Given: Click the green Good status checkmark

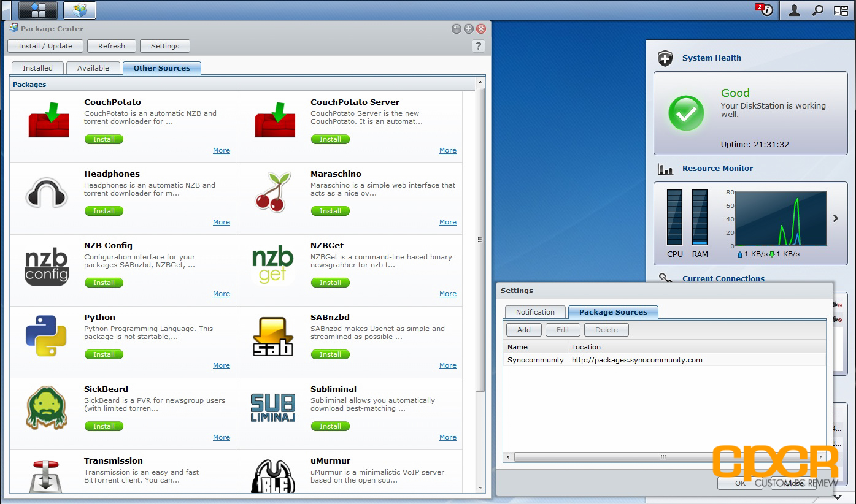Looking at the screenshot, I should tap(686, 113).
